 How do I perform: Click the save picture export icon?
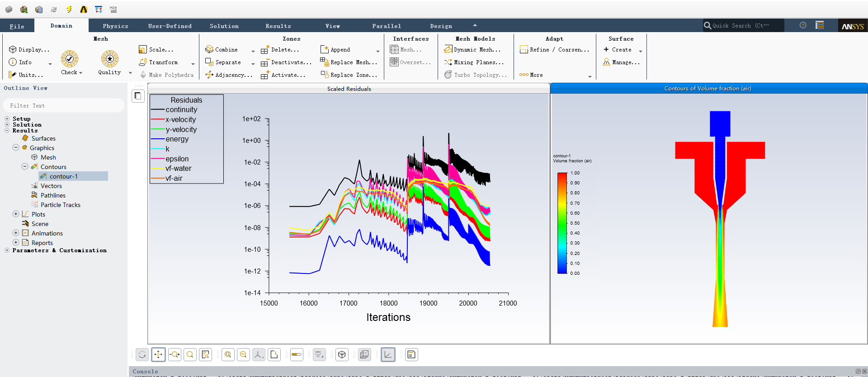click(x=274, y=355)
